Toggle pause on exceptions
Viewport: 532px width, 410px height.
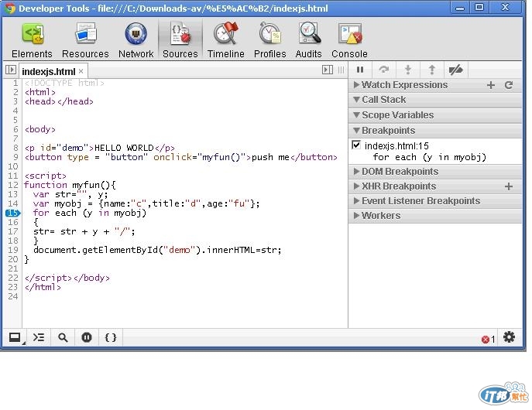point(87,337)
